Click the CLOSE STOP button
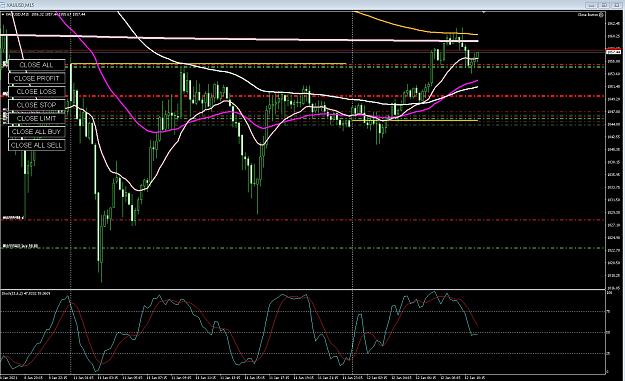 (x=36, y=105)
